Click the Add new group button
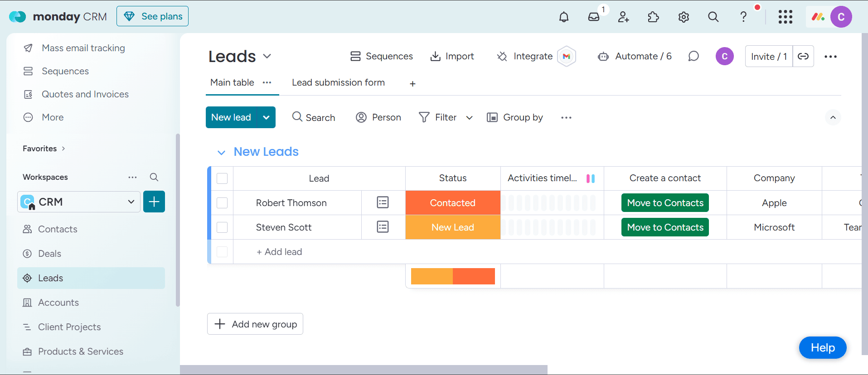This screenshot has height=375, width=868. [x=255, y=324]
